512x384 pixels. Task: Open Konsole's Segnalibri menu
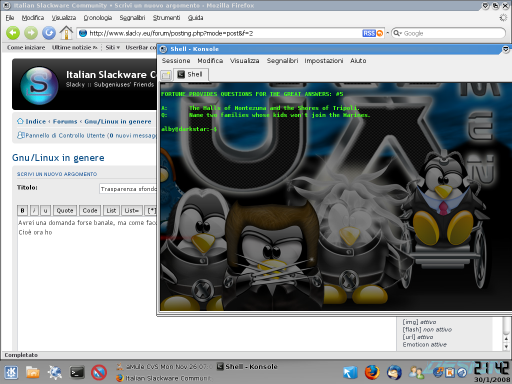click(282, 61)
